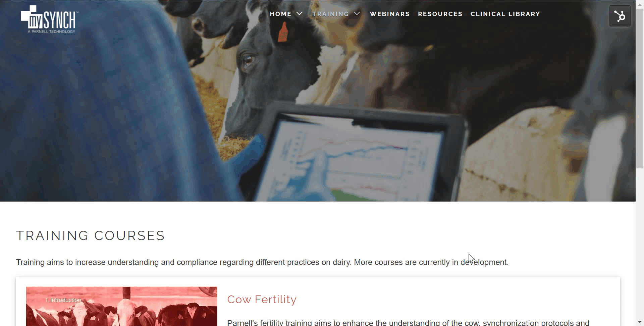Screen dimensions: 644x326
Task: Open the HubSpot sprocket icon button
Action: [620, 16]
